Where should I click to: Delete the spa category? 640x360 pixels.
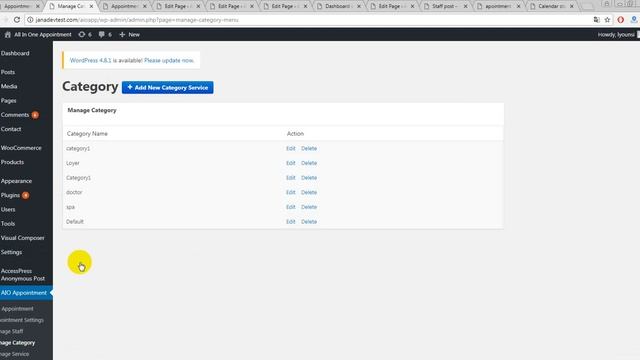coord(309,207)
